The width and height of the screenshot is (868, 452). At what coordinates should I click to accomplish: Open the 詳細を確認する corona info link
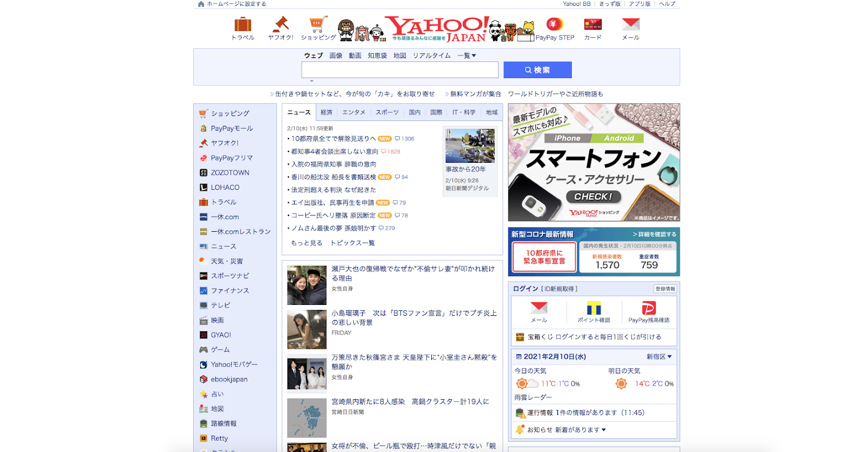(x=654, y=234)
